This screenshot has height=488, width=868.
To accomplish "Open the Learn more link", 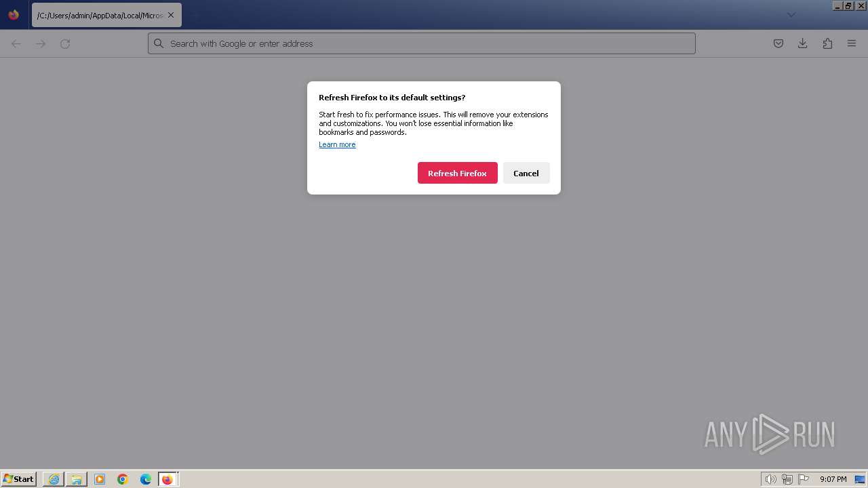I will [x=337, y=144].
